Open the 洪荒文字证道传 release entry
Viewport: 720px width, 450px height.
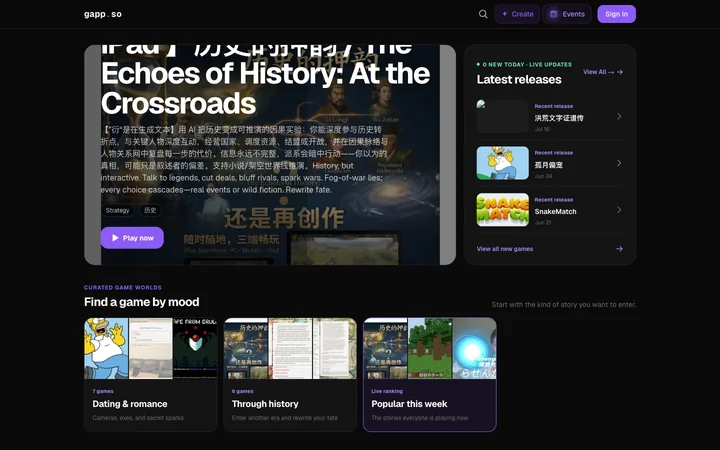click(550, 117)
